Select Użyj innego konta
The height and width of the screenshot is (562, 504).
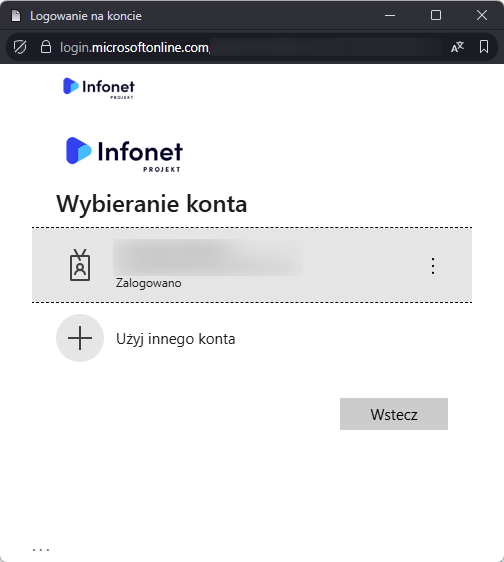176,339
